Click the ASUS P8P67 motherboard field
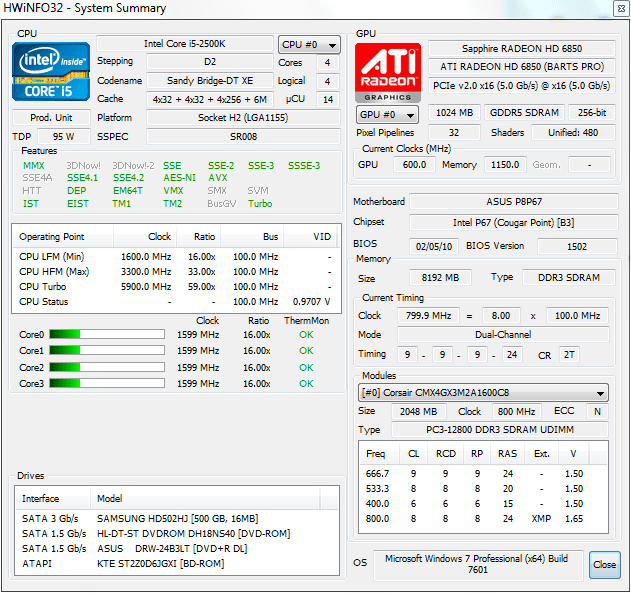 click(x=513, y=202)
